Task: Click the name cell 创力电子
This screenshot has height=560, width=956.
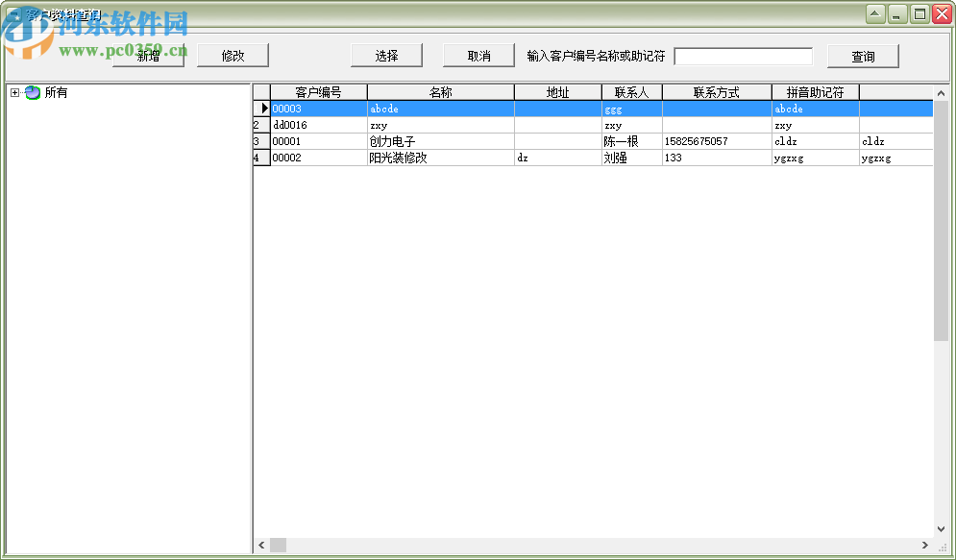Action: tap(441, 141)
